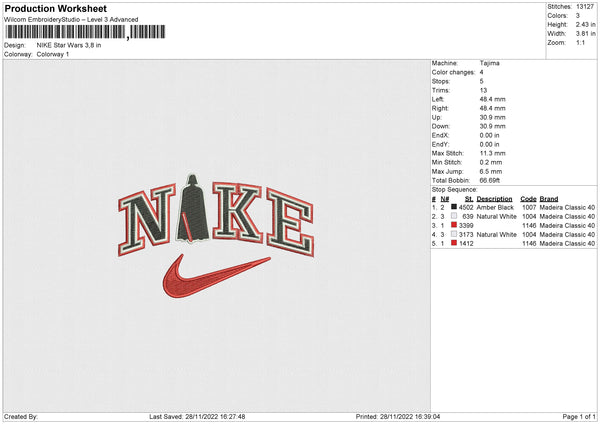Viewport: 600px width, 424px height.
Task: Click the white swatch in stop row 4
Action: point(454,234)
